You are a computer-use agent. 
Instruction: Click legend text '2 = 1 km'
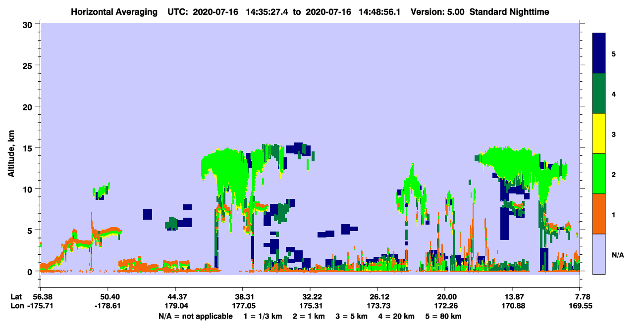(x=309, y=317)
